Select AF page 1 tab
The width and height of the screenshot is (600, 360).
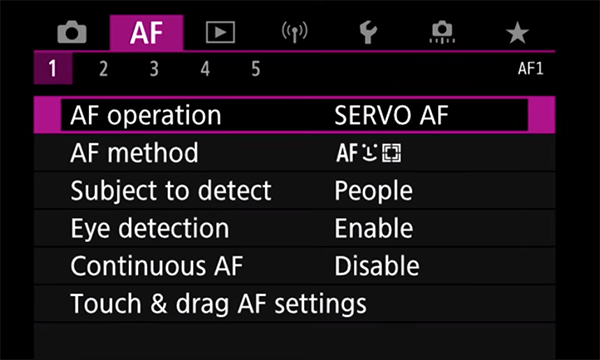pyautogui.click(x=53, y=69)
